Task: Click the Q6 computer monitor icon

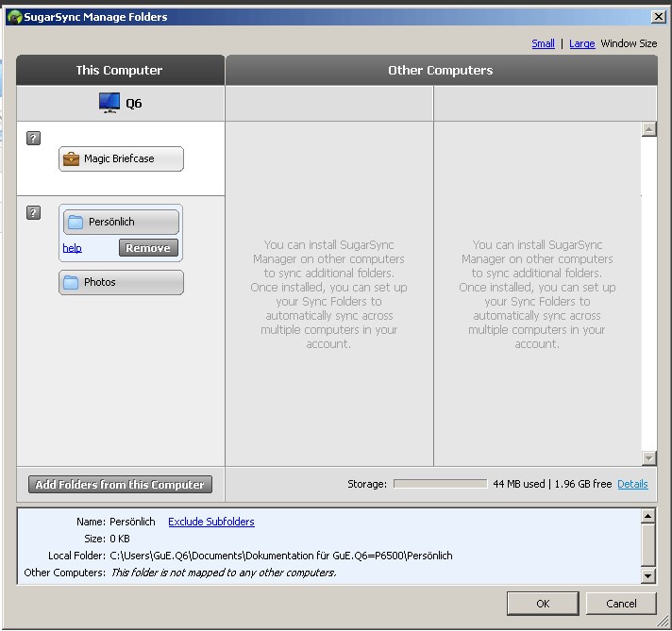Action: click(x=109, y=103)
